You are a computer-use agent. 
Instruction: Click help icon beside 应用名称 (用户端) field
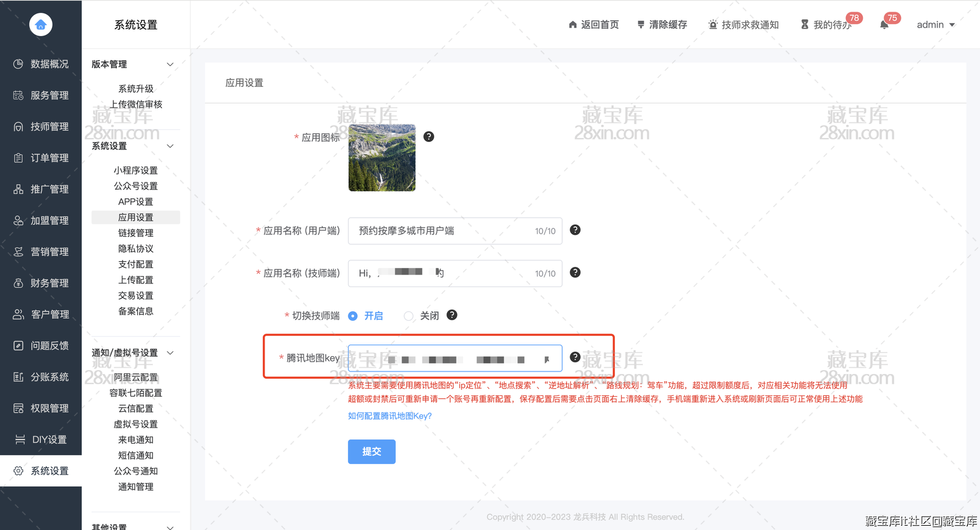click(575, 230)
